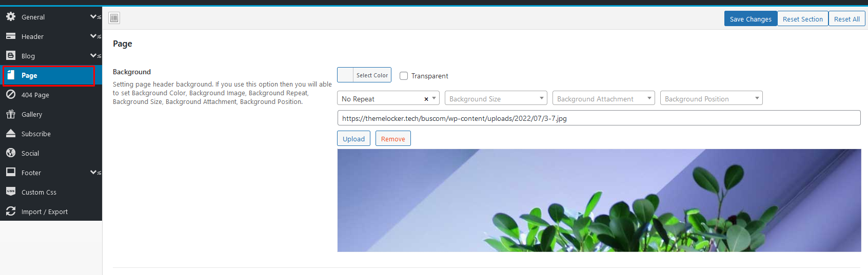
Task: Click the General gear icon
Action: 11,16
